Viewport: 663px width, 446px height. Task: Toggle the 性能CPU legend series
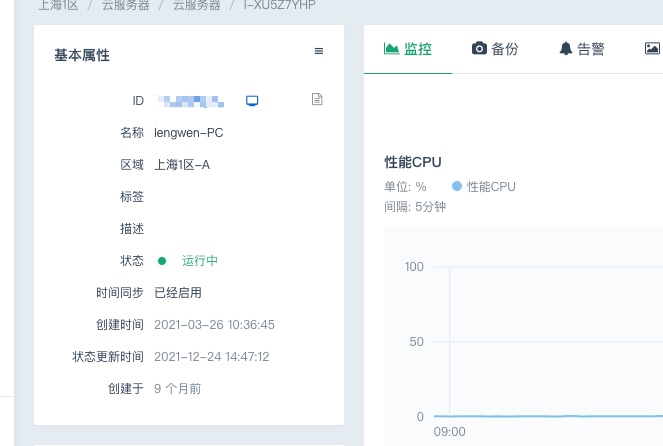(484, 186)
